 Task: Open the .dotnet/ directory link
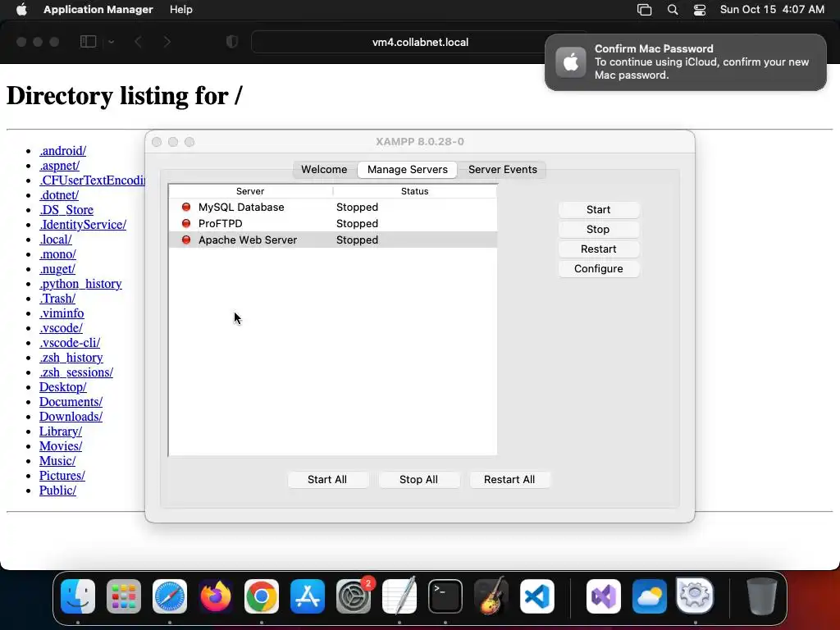coord(59,195)
